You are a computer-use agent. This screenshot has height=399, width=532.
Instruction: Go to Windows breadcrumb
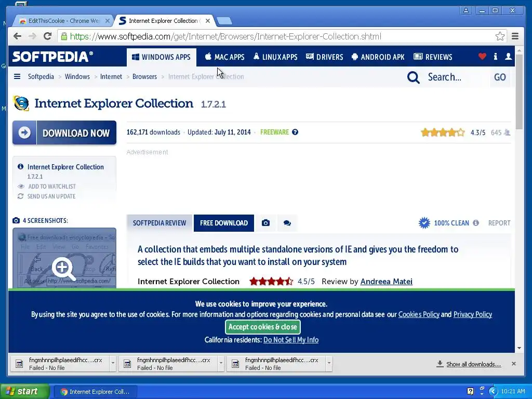click(x=77, y=77)
